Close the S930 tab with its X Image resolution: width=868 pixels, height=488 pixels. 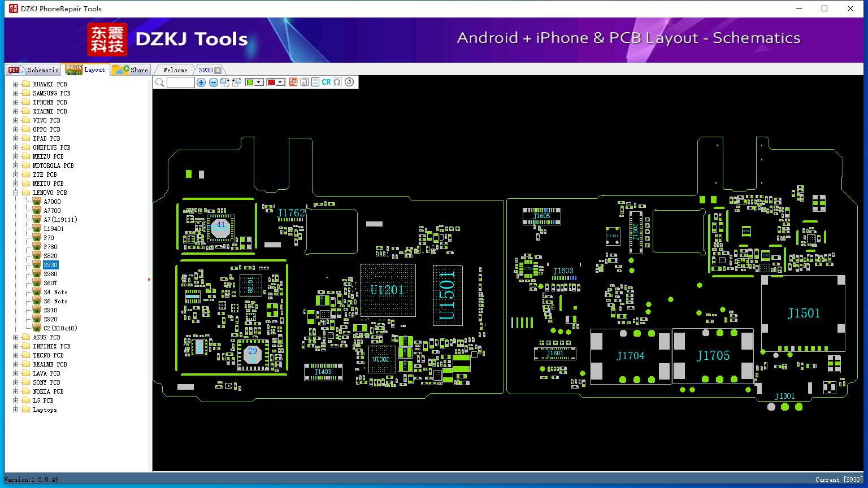(x=218, y=70)
